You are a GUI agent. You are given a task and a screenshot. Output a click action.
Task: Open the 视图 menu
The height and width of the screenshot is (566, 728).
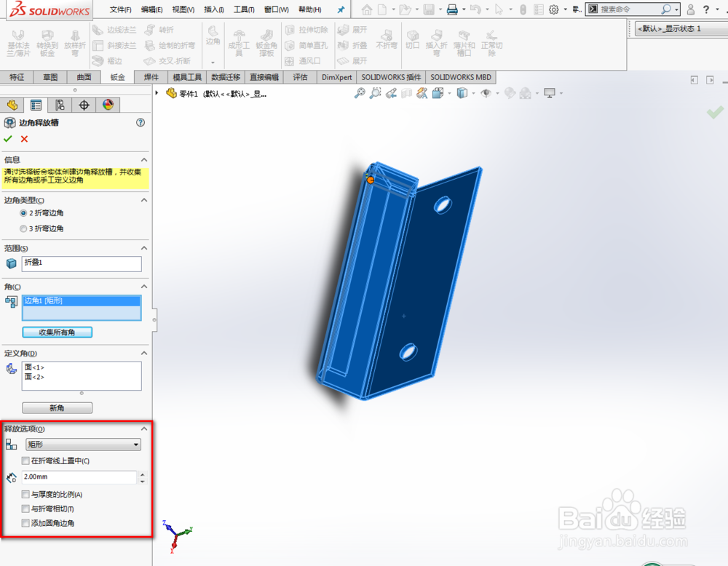[183, 9]
